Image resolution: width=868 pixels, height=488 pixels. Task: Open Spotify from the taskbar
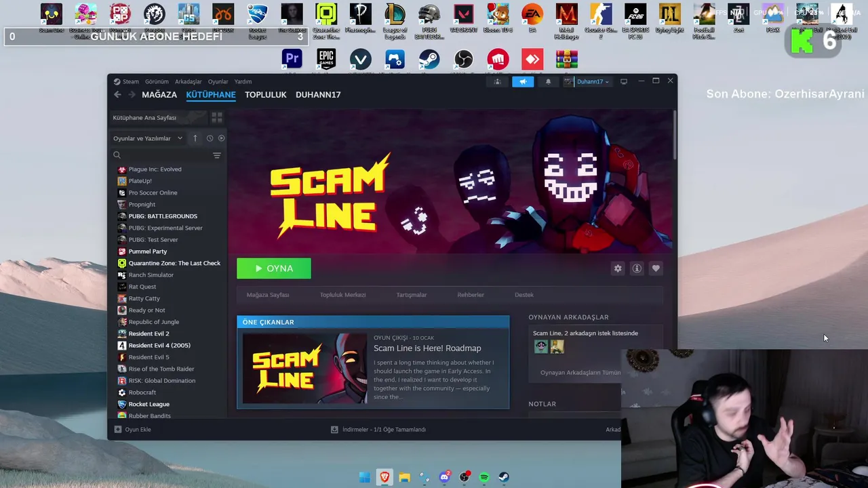(x=484, y=477)
